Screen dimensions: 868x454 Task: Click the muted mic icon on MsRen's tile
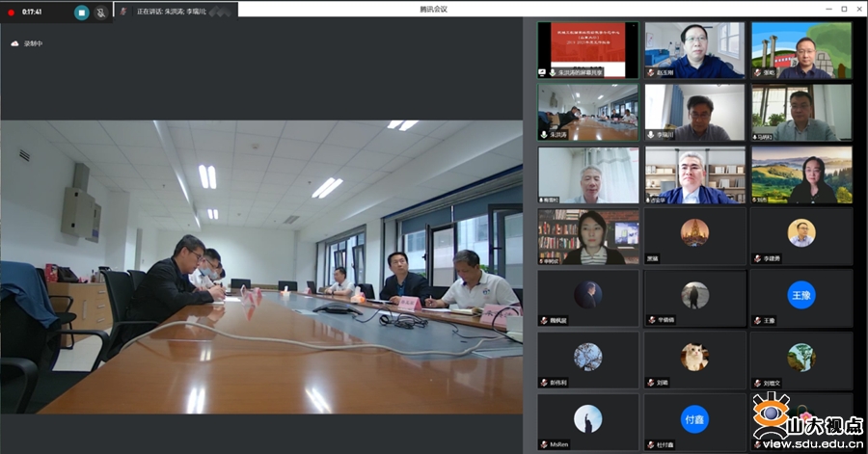coord(544,444)
